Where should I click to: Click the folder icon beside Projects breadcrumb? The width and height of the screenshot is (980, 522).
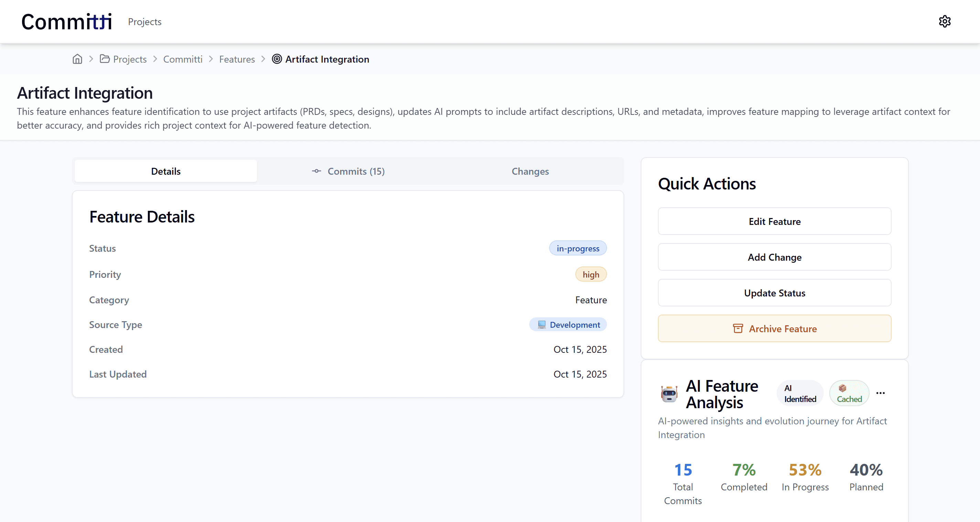pyautogui.click(x=105, y=59)
